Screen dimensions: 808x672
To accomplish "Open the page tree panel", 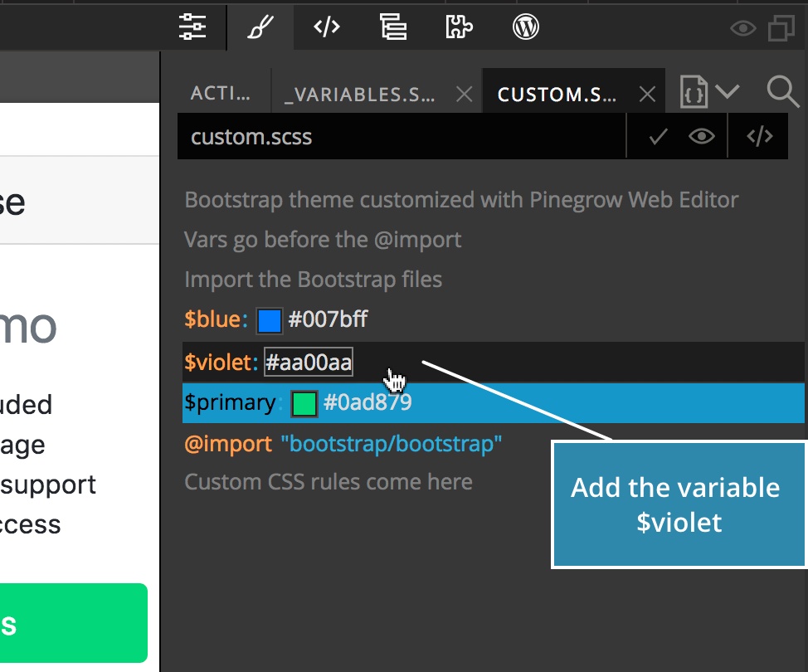I will 393,27.
